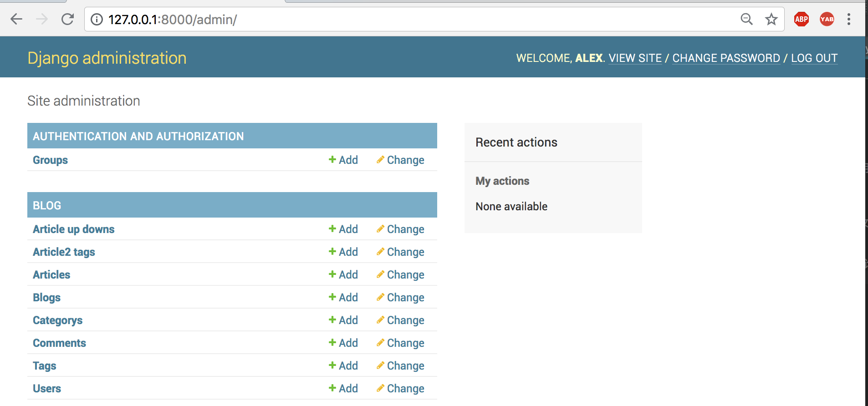
Task: Click the 'My actions' subheading
Action: (x=502, y=181)
